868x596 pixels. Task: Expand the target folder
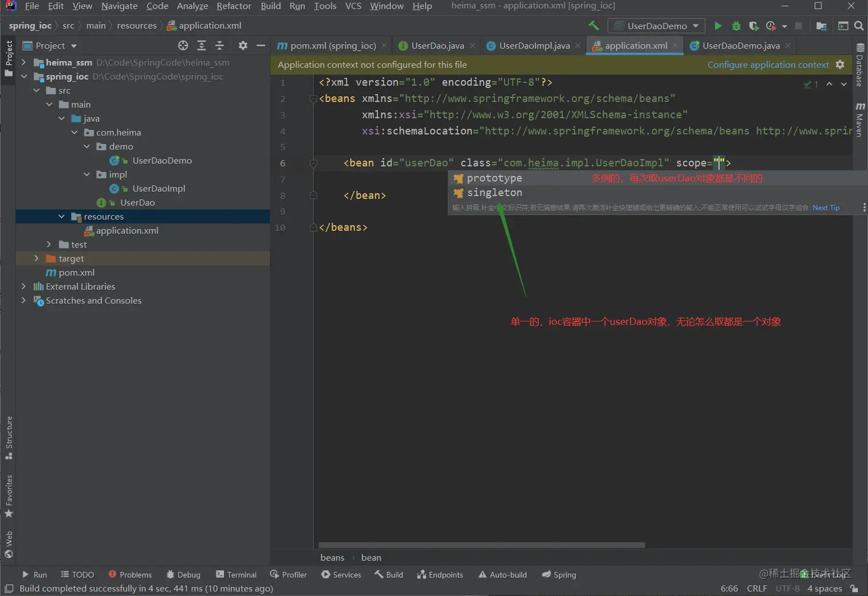pos(36,258)
